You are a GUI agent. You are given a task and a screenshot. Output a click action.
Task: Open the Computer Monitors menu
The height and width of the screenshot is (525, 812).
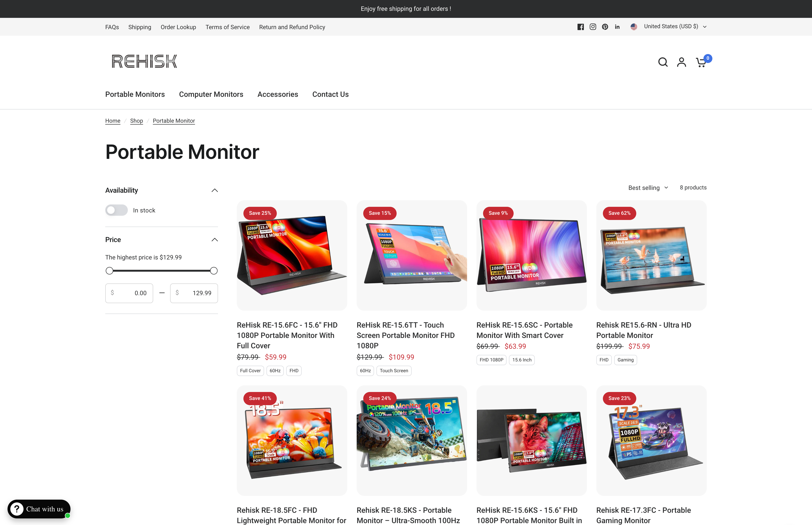[x=211, y=94]
